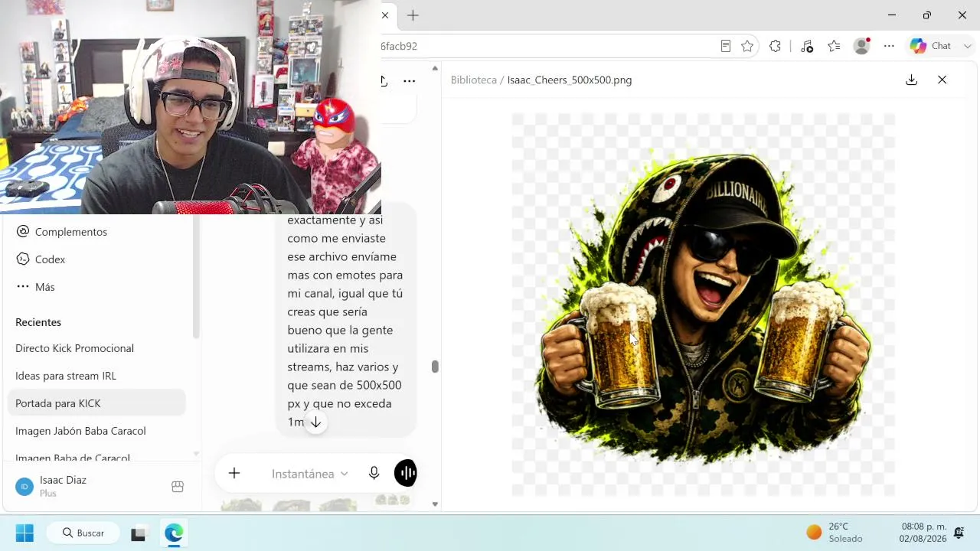This screenshot has width=980, height=551.
Task: Jump to latest message with down arrow
Action: (315, 422)
